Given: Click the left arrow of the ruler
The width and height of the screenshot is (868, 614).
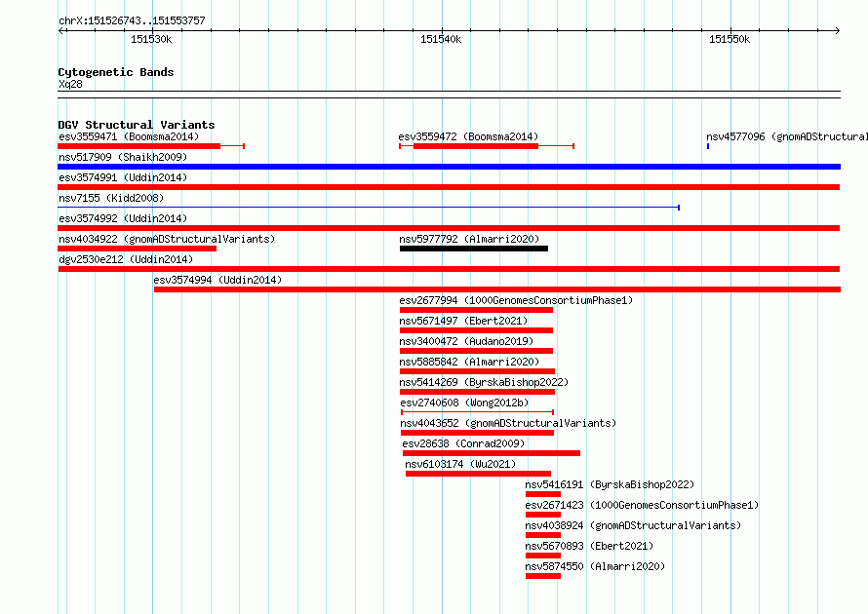Looking at the screenshot, I should (61, 30).
